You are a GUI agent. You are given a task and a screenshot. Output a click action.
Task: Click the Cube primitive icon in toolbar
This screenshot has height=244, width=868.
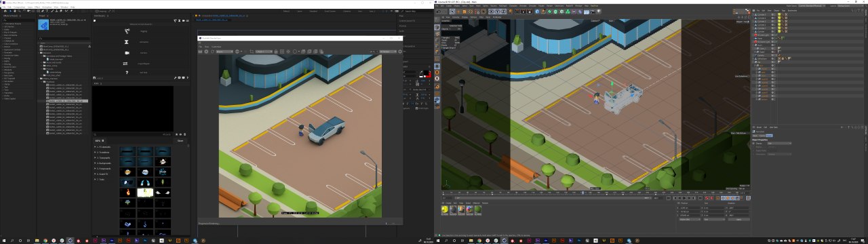click(x=537, y=12)
